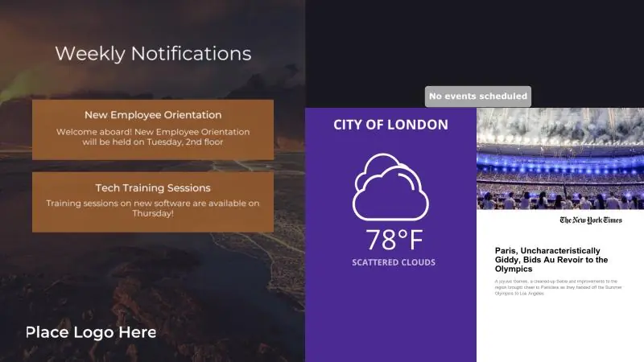The width and height of the screenshot is (644, 362).
Task: Click the news article summary paragraph
Action: point(558,287)
